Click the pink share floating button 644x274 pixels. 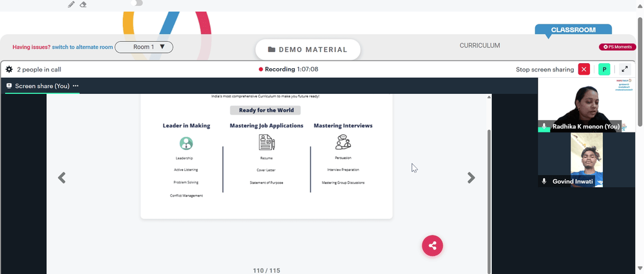(x=432, y=246)
